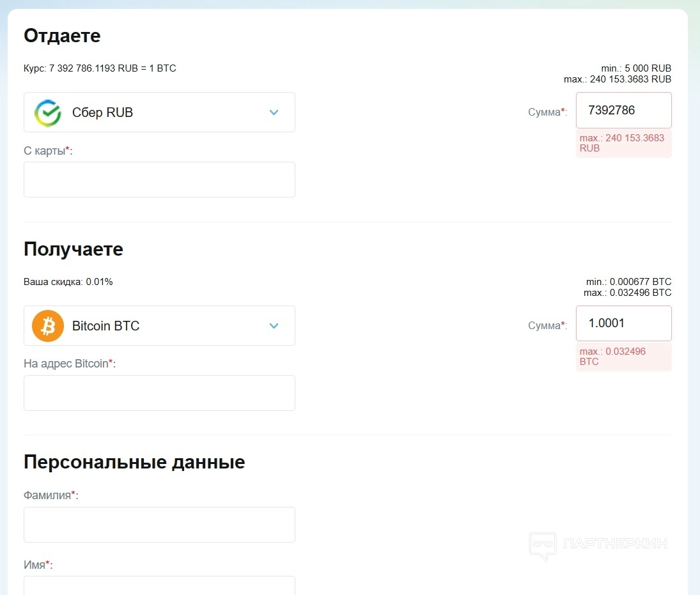Viewport: 700px width, 595px height.
Task: Click the Имя input field
Action: tap(159, 585)
